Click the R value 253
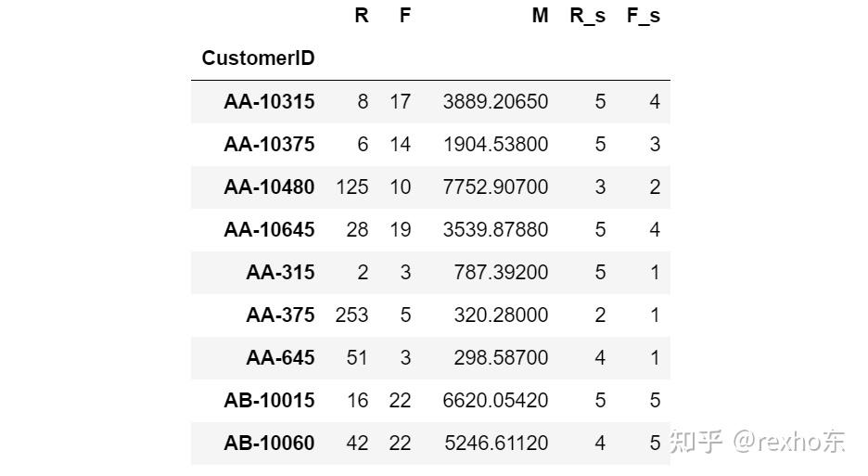The height and width of the screenshot is (476, 868). [351, 315]
